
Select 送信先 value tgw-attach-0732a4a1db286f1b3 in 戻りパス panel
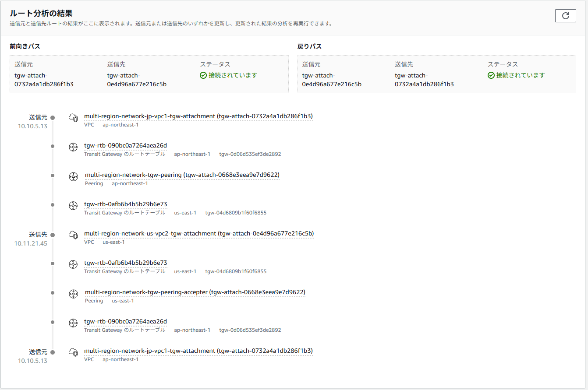coord(424,80)
